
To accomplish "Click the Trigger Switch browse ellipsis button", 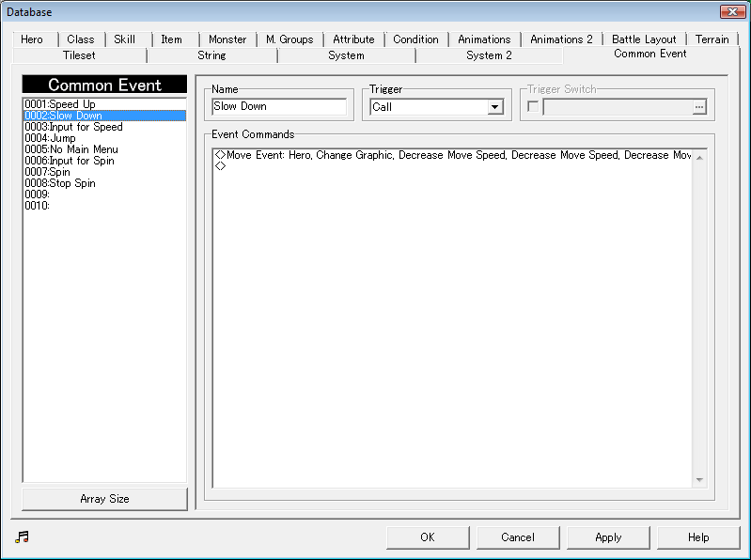I will tap(698, 107).
